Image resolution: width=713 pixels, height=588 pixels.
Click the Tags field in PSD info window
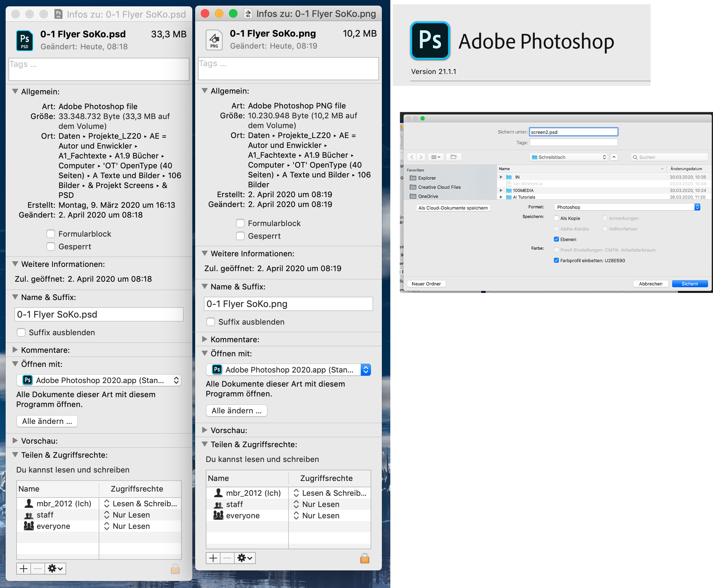click(x=99, y=69)
